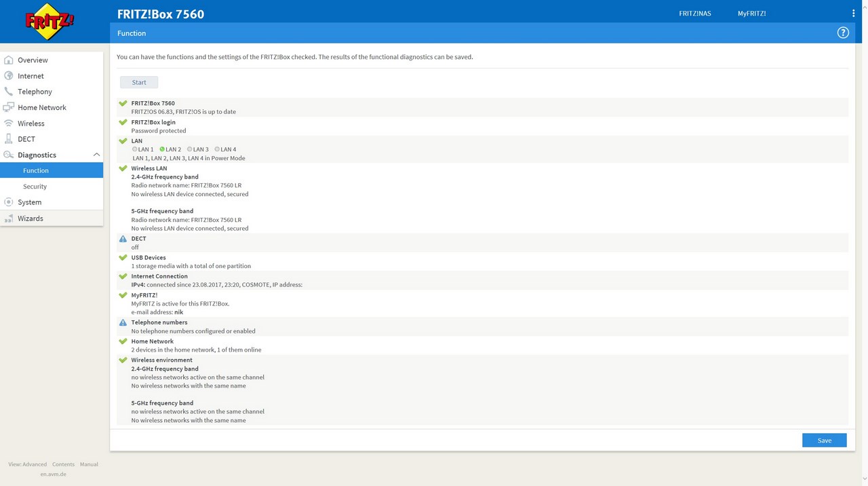Click green check beside FRITZ!Box login
This screenshot has height=486, width=868.
pyautogui.click(x=123, y=122)
